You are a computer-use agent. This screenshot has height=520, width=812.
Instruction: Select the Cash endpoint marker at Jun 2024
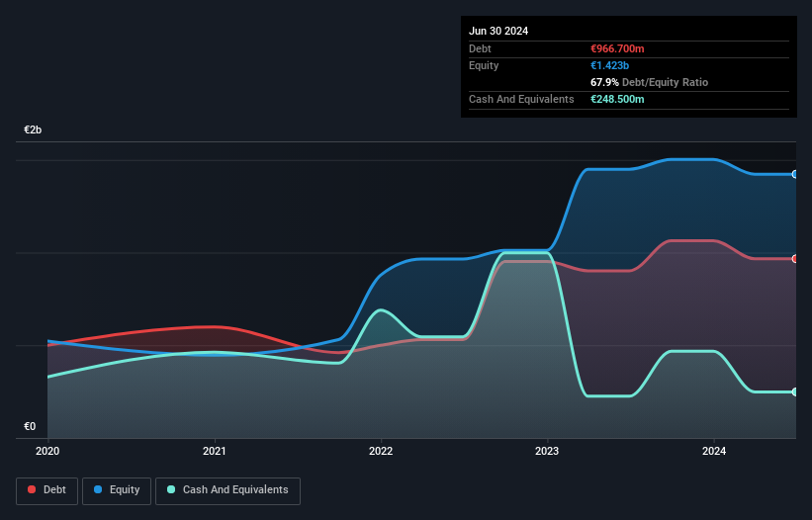pyautogui.click(x=795, y=392)
